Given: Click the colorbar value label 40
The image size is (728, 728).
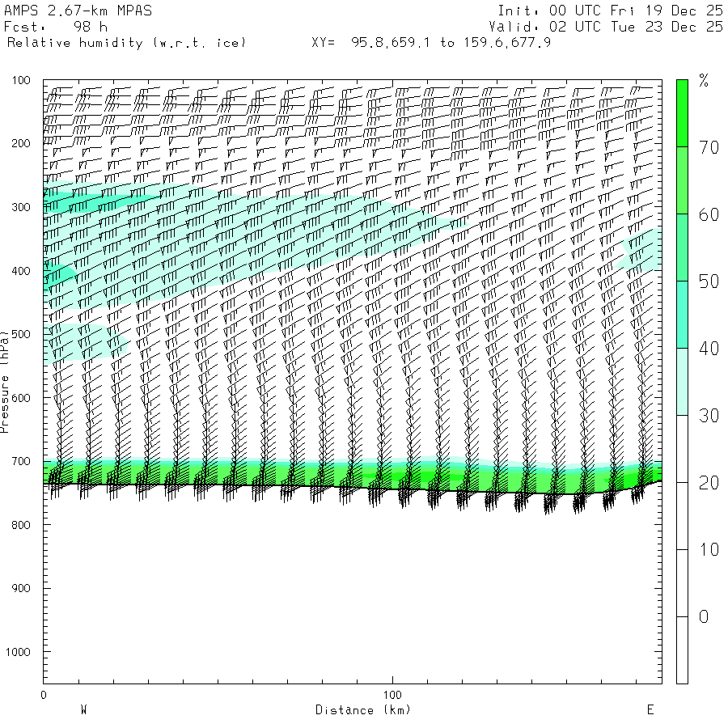Looking at the screenshot, I should pyautogui.click(x=709, y=349).
